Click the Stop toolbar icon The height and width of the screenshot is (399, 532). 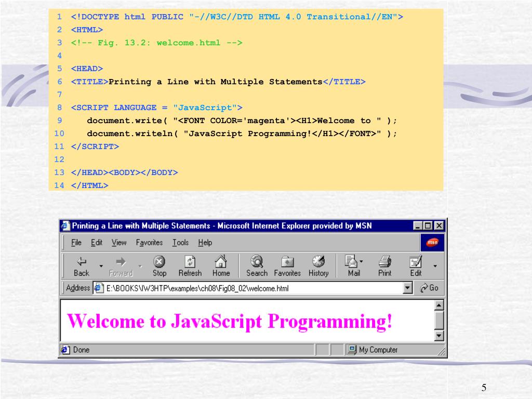(x=159, y=262)
